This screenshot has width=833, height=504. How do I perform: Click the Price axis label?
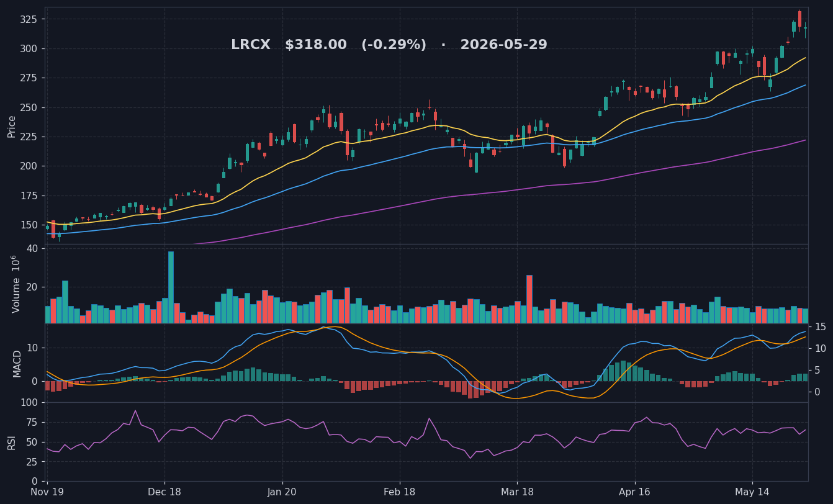point(12,126)
